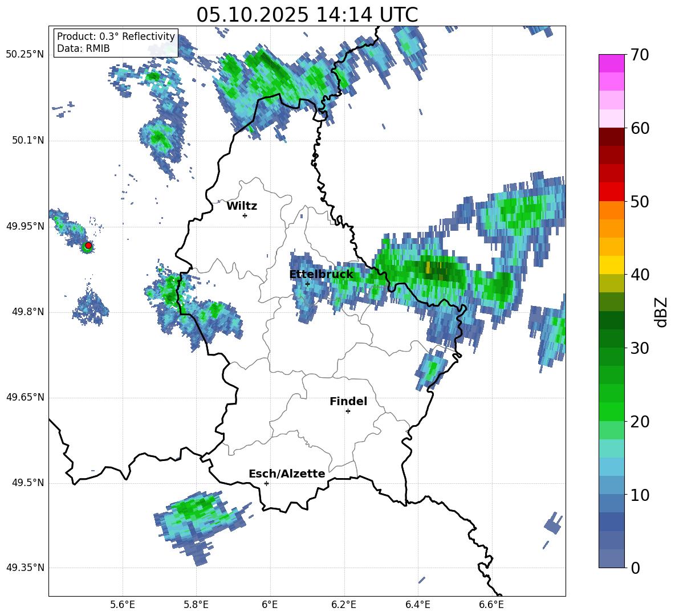Click the 49.65°N latitude label
This screenshot has height=616, width=675.
pos(25,398)
